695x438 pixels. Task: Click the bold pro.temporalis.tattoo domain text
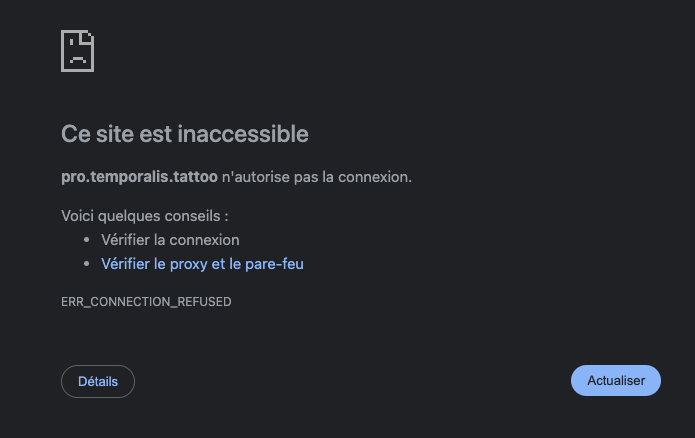pos(139,177)
